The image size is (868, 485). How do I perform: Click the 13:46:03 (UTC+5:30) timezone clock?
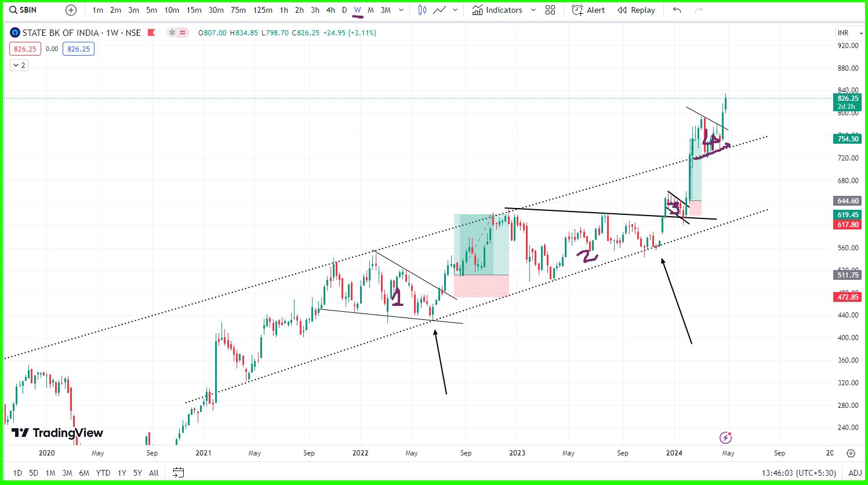click(799, 473)
